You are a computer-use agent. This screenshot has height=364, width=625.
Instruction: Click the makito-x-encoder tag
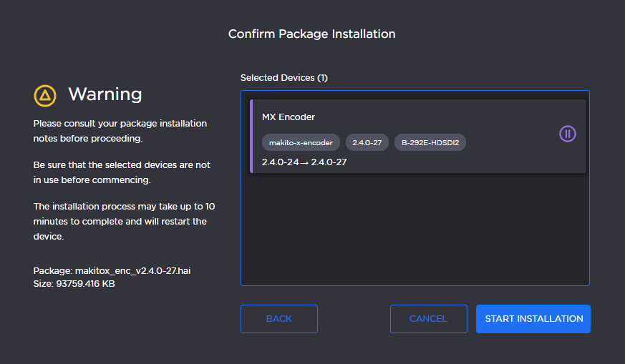click(x=301, y=142)
